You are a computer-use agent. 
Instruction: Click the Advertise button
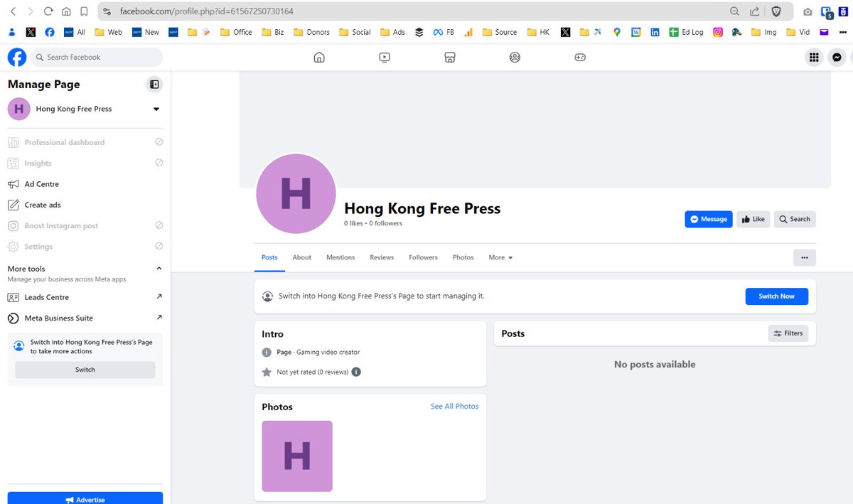pos(85,499)
